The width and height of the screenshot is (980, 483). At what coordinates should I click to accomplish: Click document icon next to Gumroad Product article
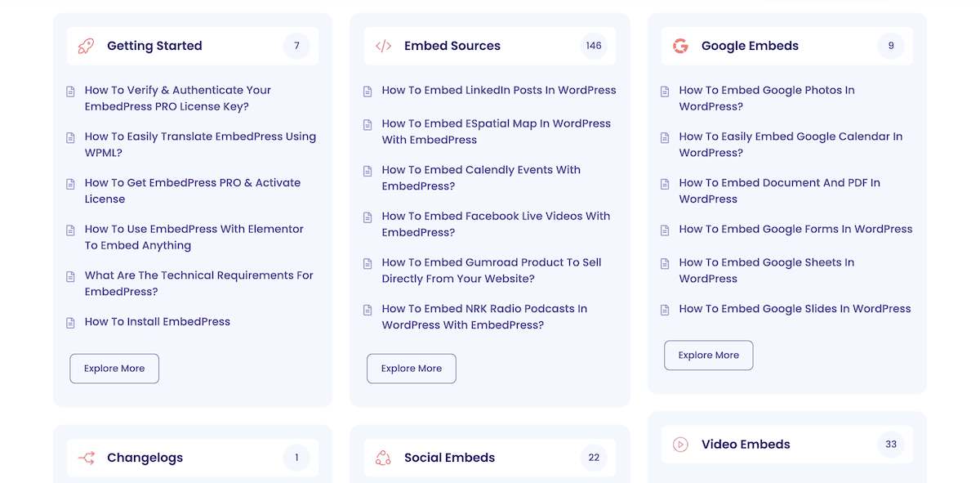tap(368, 264)
